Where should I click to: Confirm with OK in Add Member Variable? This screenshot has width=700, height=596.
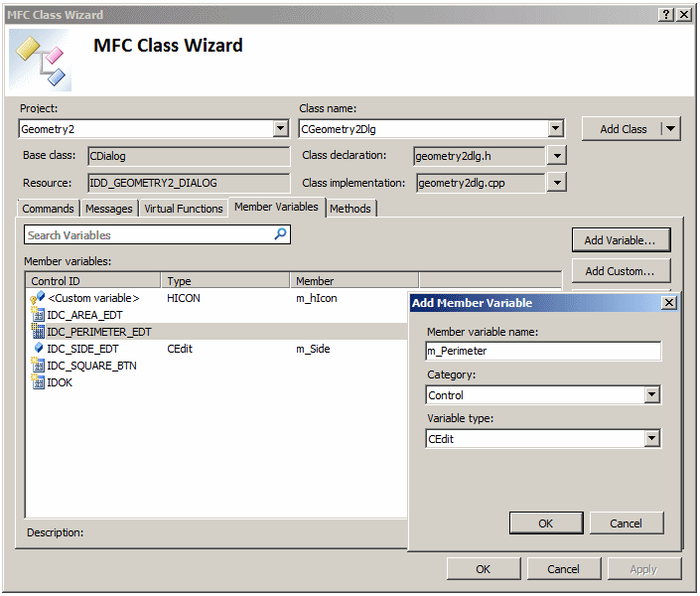(546, 523)
